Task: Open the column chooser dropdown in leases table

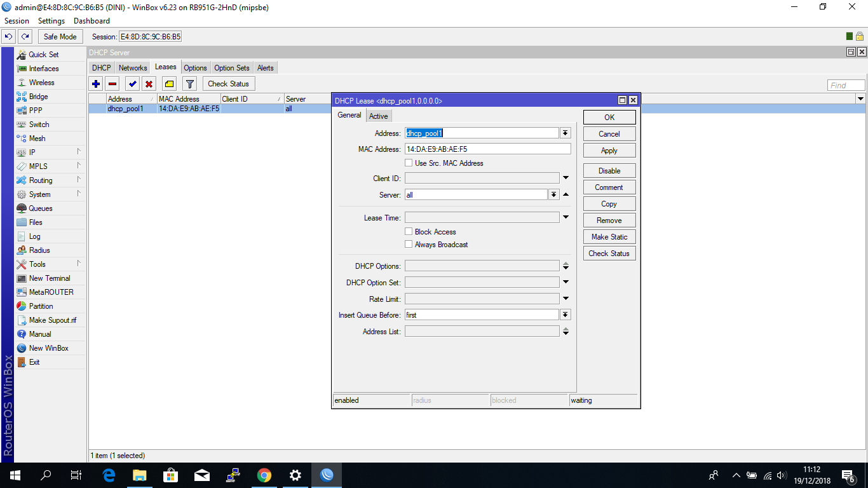Action: (x=860, y=99)
